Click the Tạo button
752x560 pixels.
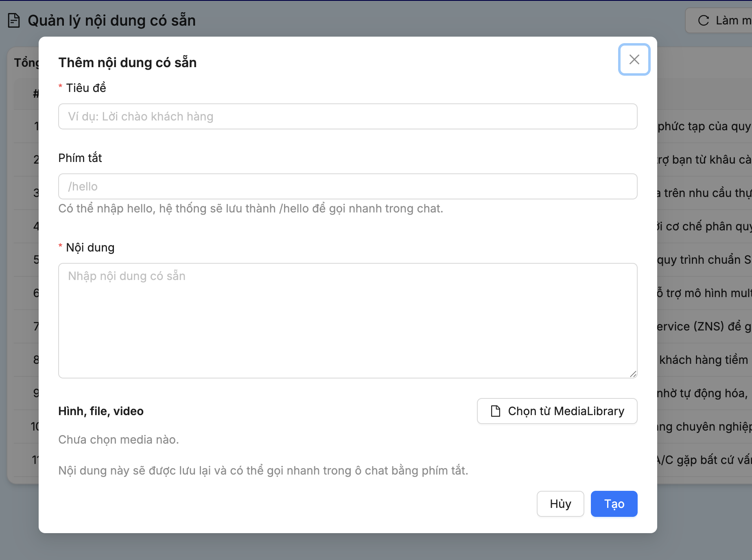(x=614, y=504)
